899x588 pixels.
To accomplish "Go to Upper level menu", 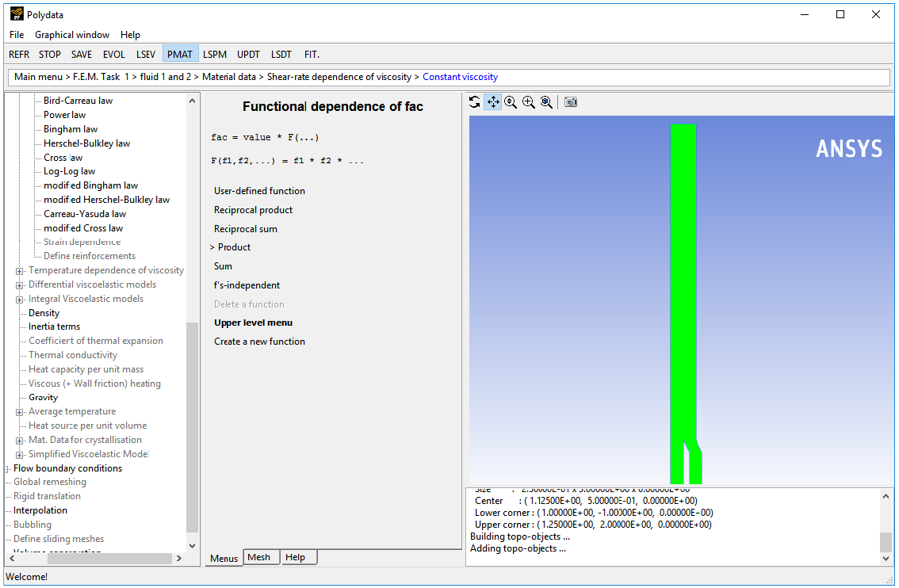I will pyautogui.click(x=254, y=323).
